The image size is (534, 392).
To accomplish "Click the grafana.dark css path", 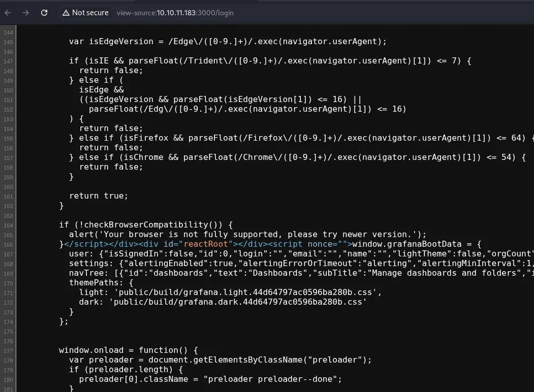I will click(x=238, y=302).
